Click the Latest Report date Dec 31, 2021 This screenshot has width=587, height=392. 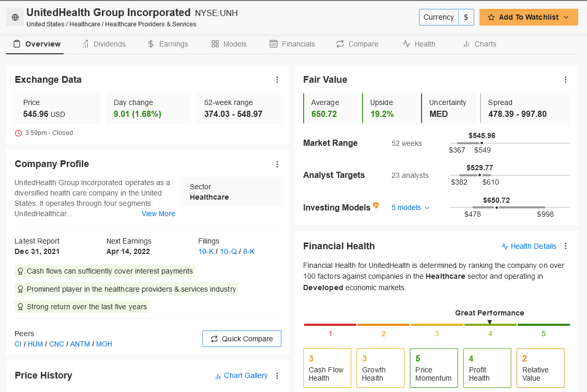37,252
